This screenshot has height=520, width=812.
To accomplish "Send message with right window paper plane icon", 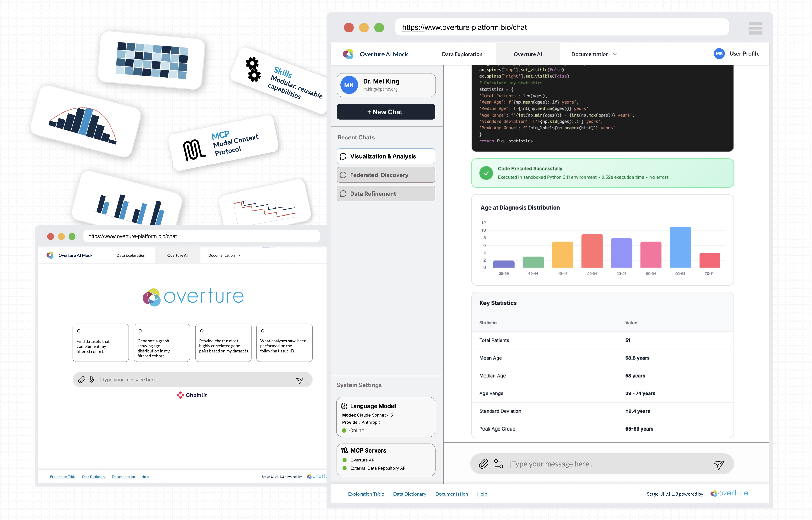I will click(718, 465).
